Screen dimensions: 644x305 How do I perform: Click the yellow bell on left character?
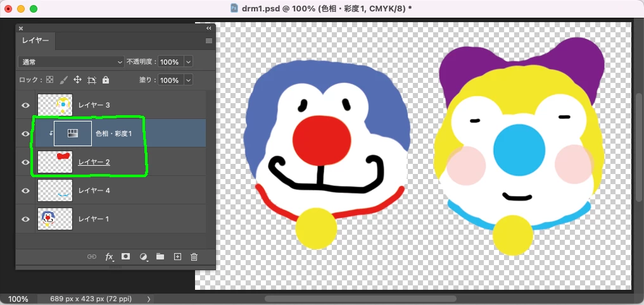coord(316,228)
